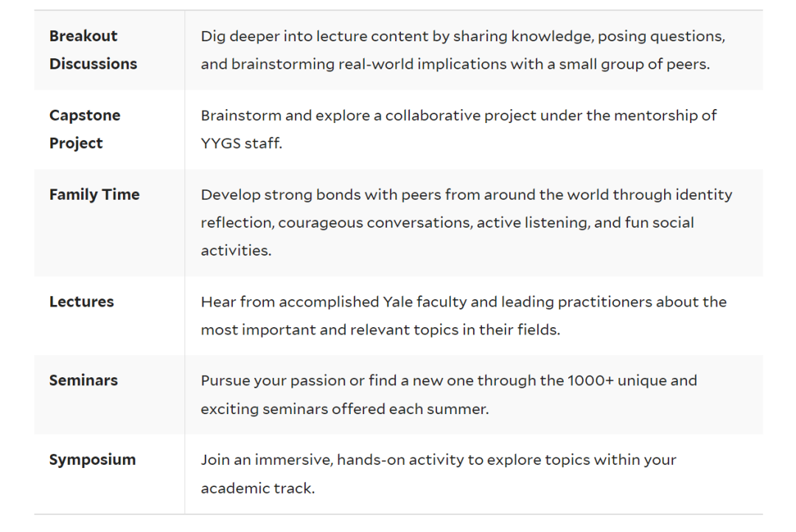The width and height of the screenshot is (796, 532).
Task: Select the Lectures row heading
Action: click(x=81, y=301)
